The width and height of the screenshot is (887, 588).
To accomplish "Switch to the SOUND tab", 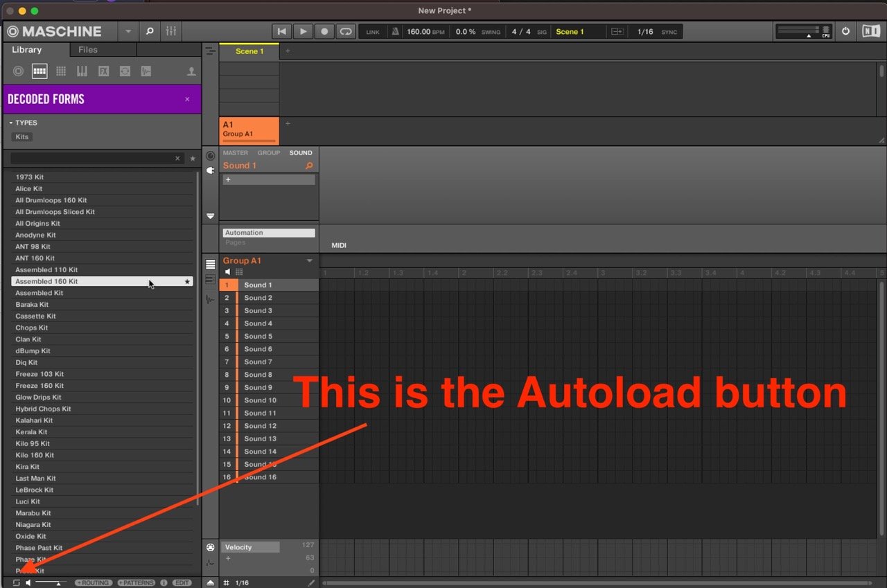I will point(301,153).
